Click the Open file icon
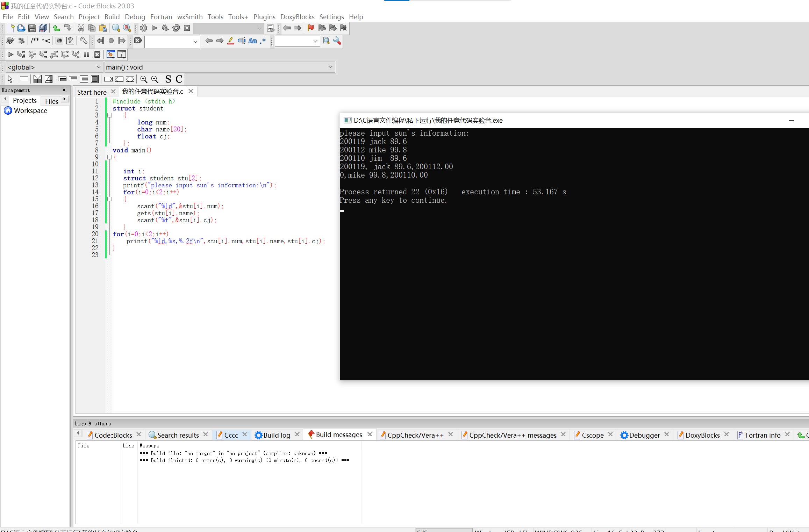The height and width of the screenshot is (532, 809). (21, 28)
